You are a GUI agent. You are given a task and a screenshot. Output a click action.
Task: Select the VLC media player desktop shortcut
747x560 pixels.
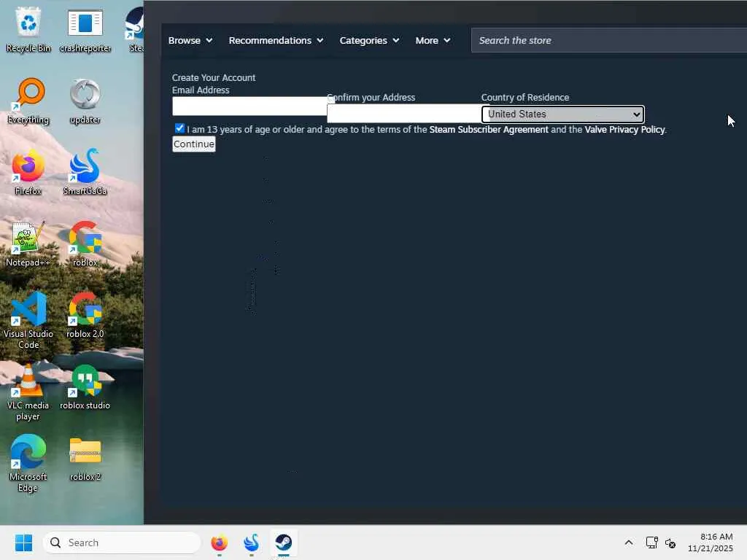tap(28, 392)
